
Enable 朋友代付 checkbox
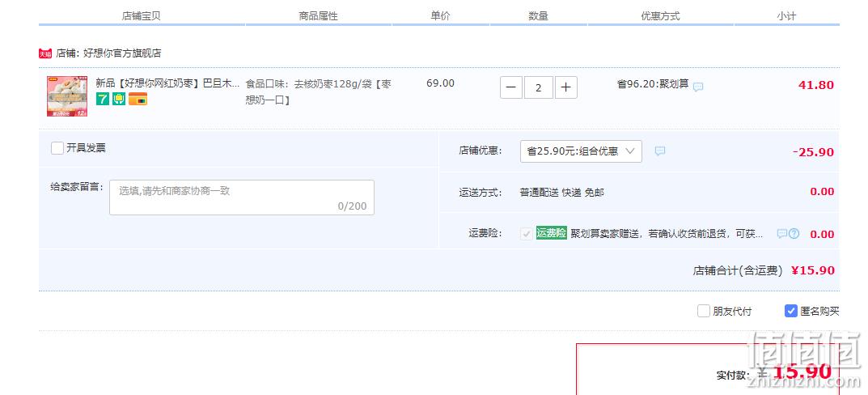coord(704,311)
